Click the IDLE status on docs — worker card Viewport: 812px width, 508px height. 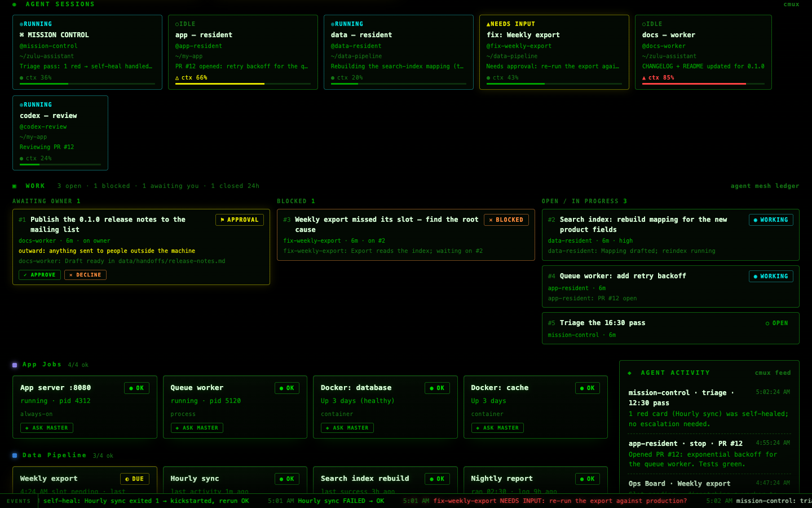click(x=652, y=24)
